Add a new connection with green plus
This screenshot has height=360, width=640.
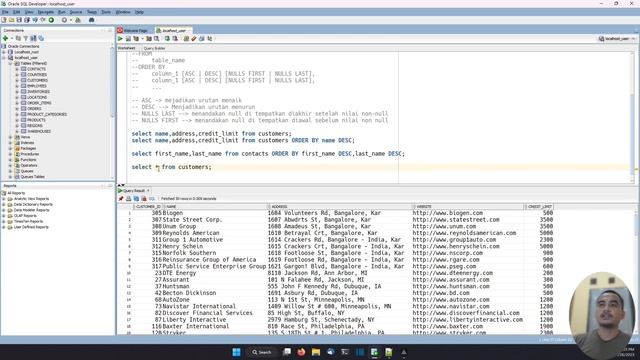[x=5, y=38]
